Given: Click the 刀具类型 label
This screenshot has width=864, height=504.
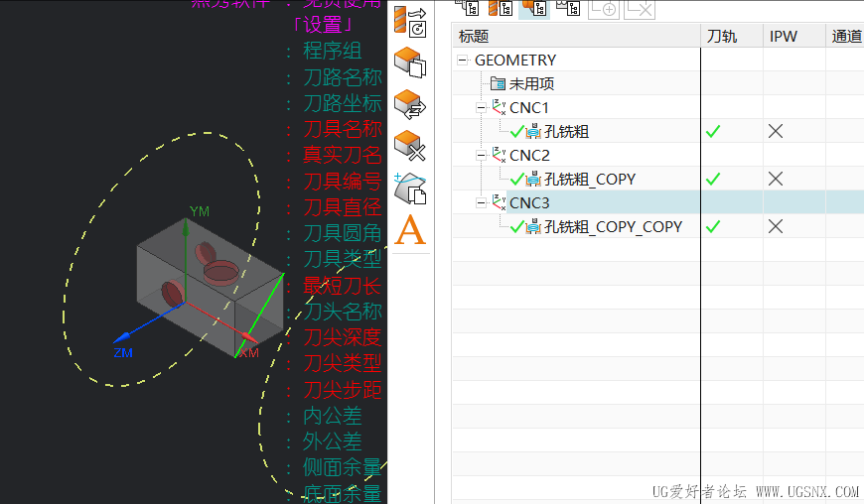Looking at the screenshot, I should click(343, 259).
